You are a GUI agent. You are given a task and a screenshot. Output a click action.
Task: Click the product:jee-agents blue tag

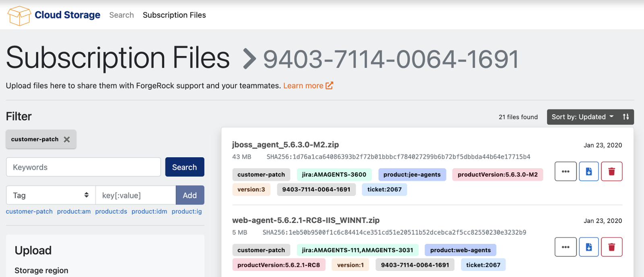(x=412, y=175)
